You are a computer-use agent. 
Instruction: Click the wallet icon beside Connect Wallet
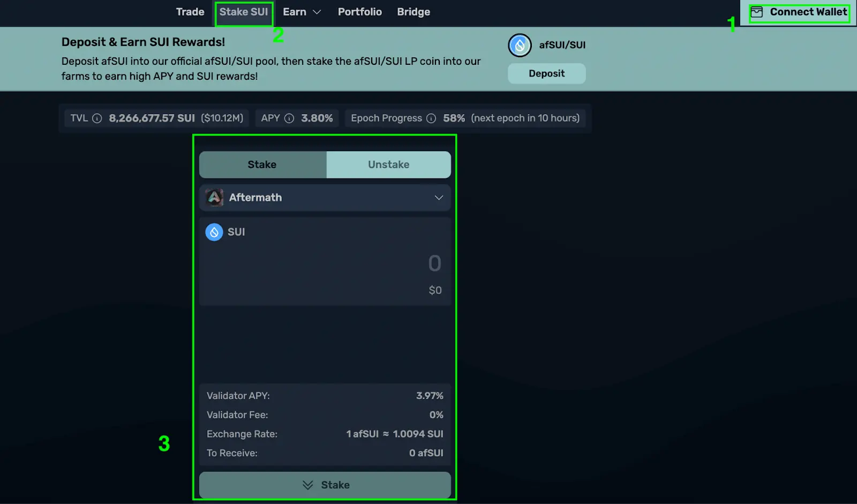click(756, 12)
